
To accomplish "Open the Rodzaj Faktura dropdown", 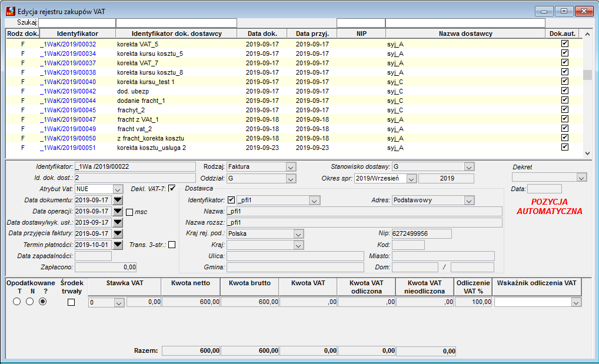I will [291, 167].
